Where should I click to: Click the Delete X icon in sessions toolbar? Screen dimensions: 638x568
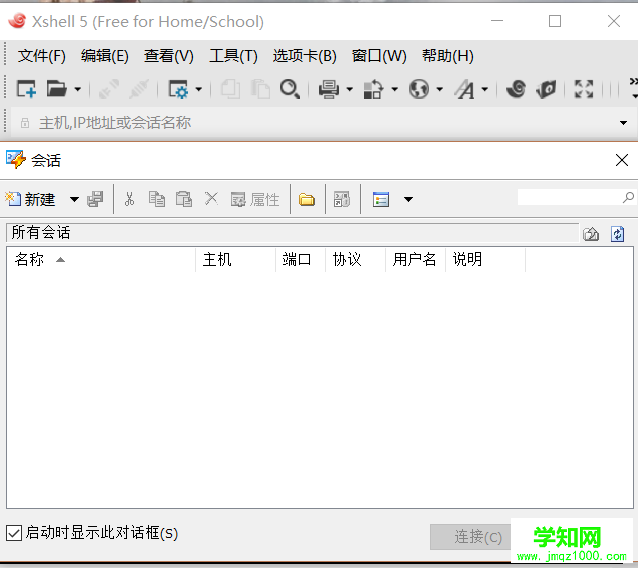click(x=211, y=199)
